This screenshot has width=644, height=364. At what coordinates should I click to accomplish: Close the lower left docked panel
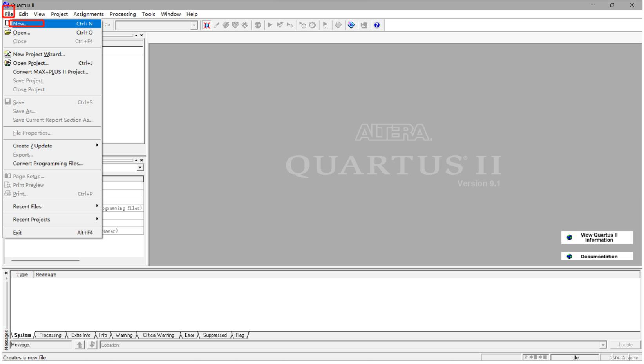141,160
